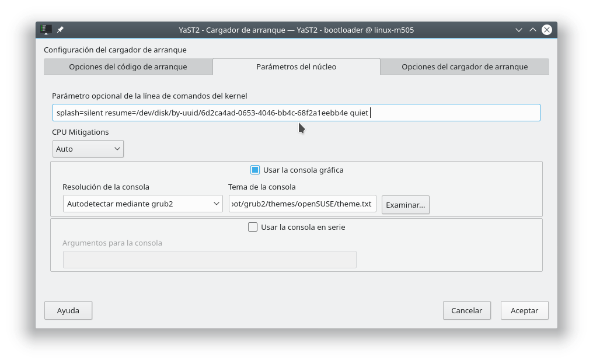Open the CPU Mitigations dropdown
Viewport: 593px width, 364px height.
coord(88,149)
